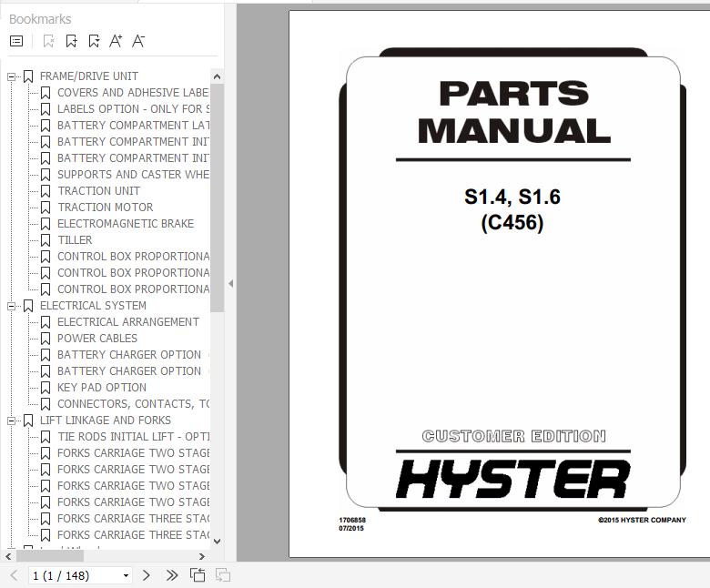This screenshot has height=588, width=710.
Task: Select SUPPORTS AND CASTER WHE bookmark
Action: pos(133,175)
